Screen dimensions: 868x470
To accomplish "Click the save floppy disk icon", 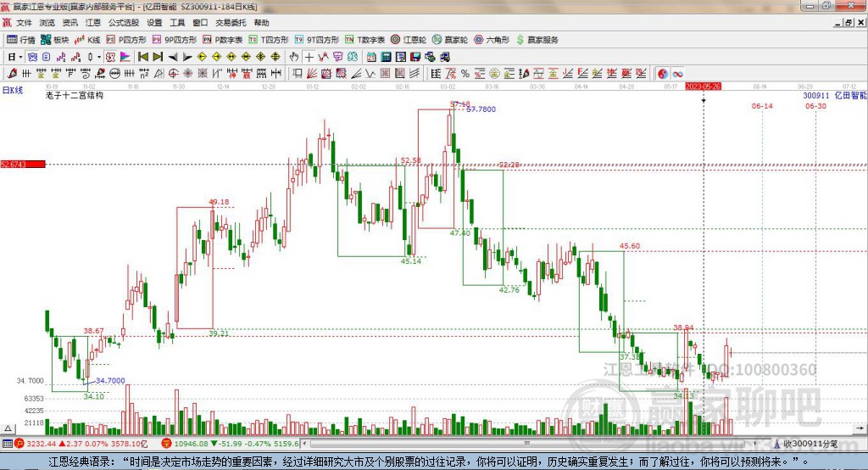I will [415, 57].
